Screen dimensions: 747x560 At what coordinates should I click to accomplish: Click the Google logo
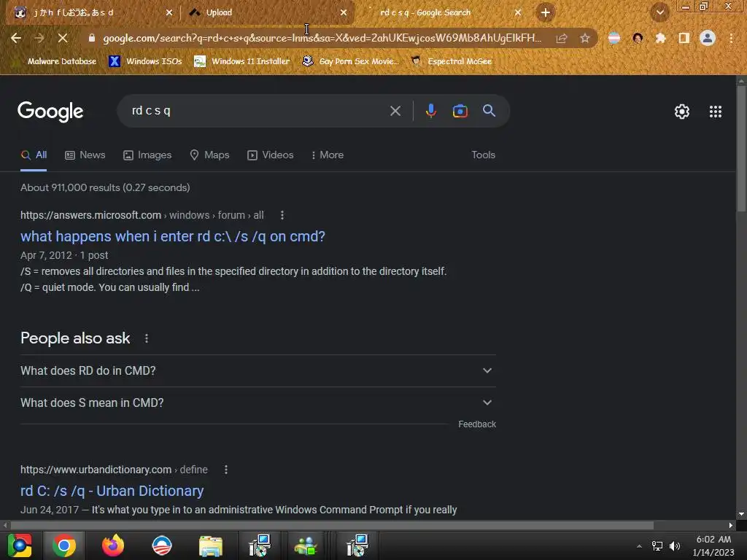pyautogui.click(x=50, y=112)
